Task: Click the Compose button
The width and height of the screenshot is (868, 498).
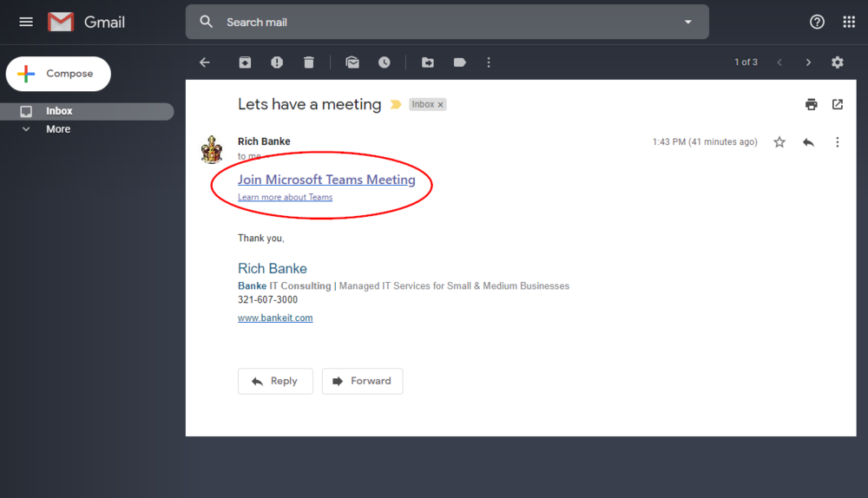Action: pyautogui.click(x=58, y=74)
